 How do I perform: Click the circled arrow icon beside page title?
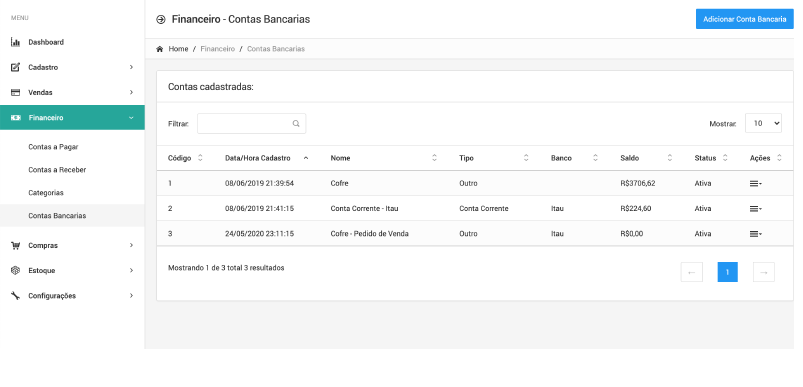click(161, 19)
